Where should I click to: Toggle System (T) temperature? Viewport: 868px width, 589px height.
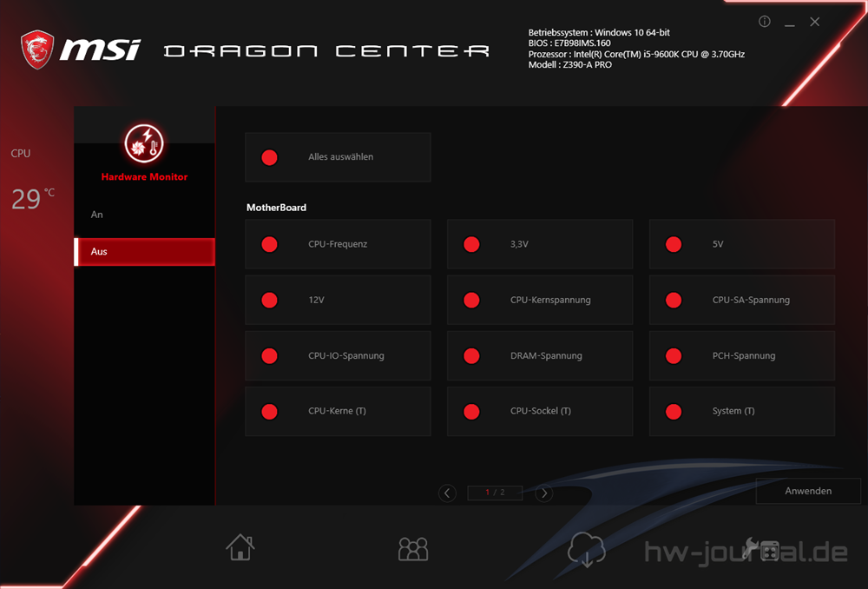coord(742,412)
